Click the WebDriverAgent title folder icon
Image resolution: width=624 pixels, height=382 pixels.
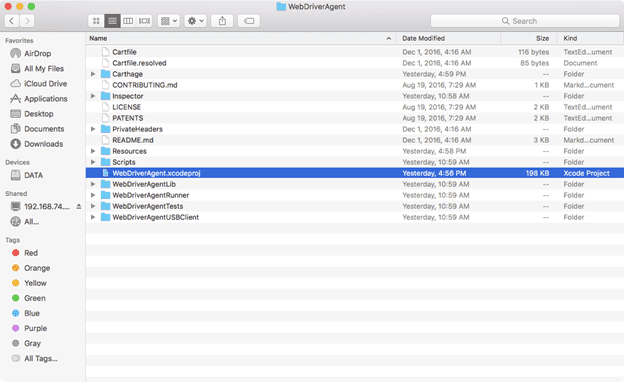[x=281, y=6]
